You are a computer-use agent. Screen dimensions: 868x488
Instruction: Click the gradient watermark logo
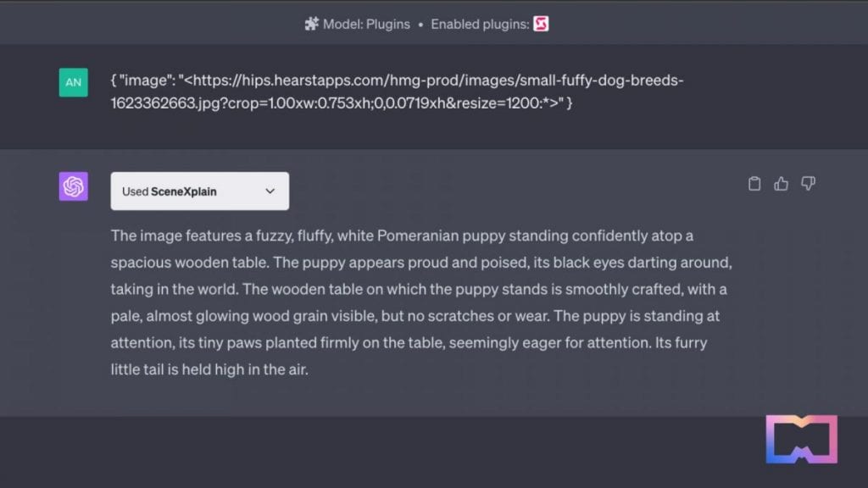[802, 440]
